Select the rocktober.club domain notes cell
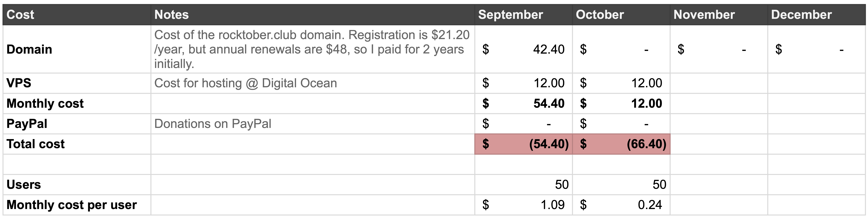 313,49
